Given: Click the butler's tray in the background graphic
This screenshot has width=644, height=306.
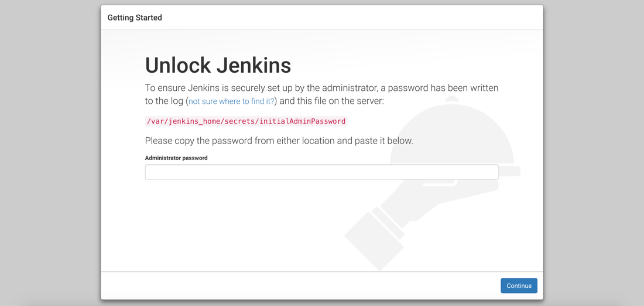Looking at the screenshot, I should (510, 171).
